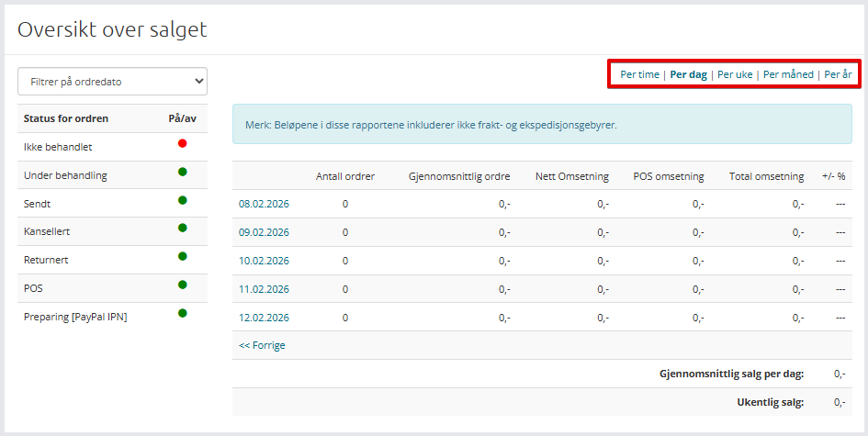Open the 12.02.2026 date link
This screenshot has width=868, height=436.
pos(264,318)
